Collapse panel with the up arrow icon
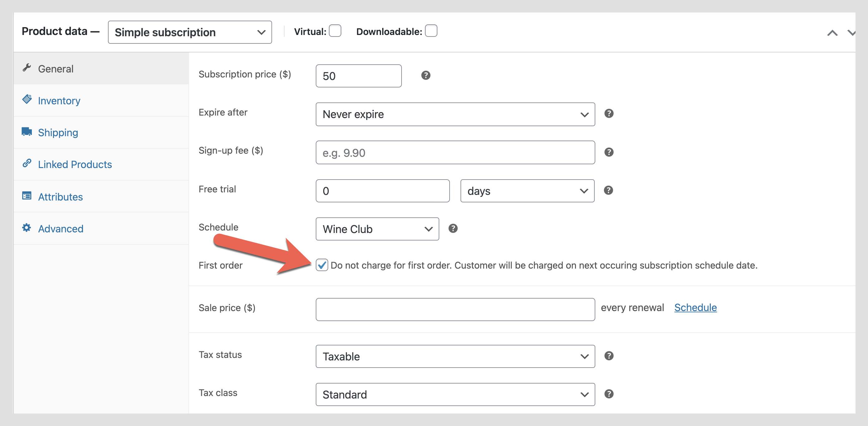 tap(832, 33)
